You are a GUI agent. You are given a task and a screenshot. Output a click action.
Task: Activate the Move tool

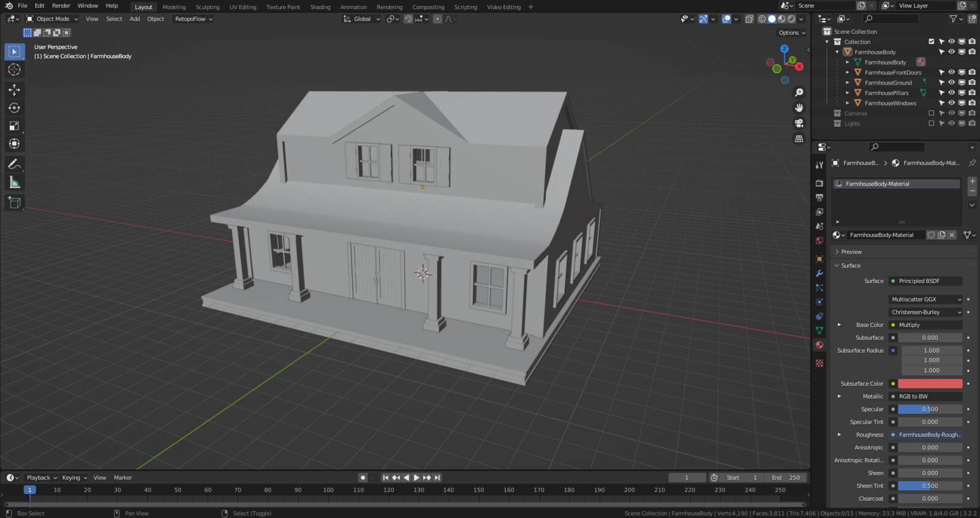pos(14,90)
